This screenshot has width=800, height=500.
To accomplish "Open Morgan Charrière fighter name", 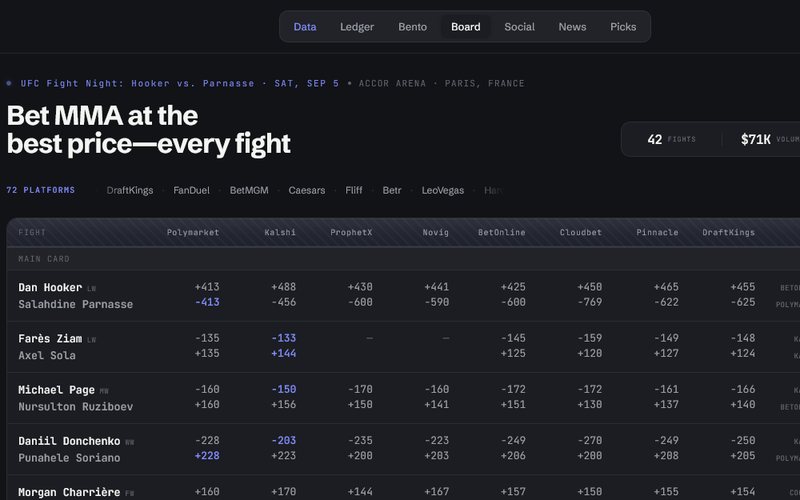I will click(x=69, y=492).
